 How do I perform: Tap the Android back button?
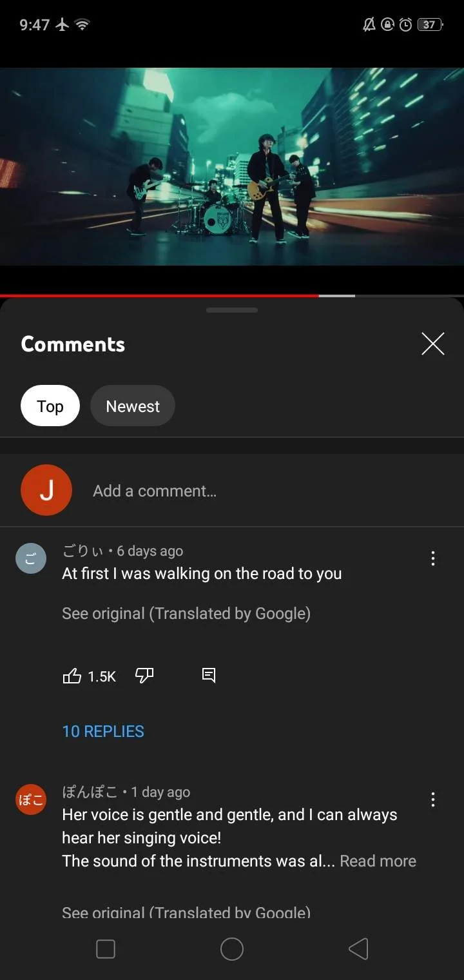point(358,949)
